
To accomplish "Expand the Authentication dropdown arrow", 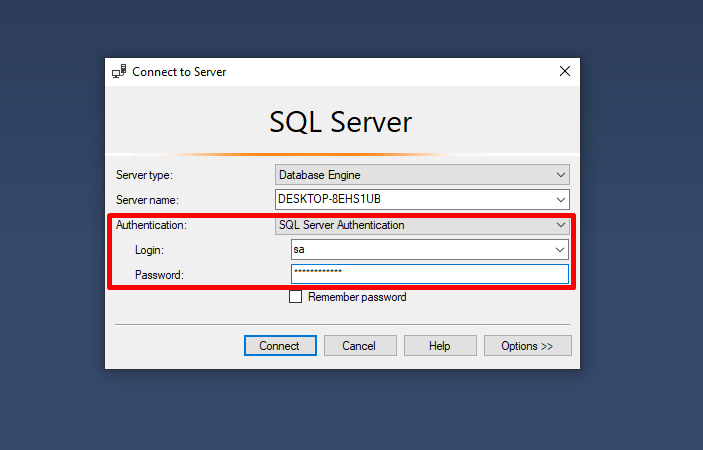I will tap(560, 225).
